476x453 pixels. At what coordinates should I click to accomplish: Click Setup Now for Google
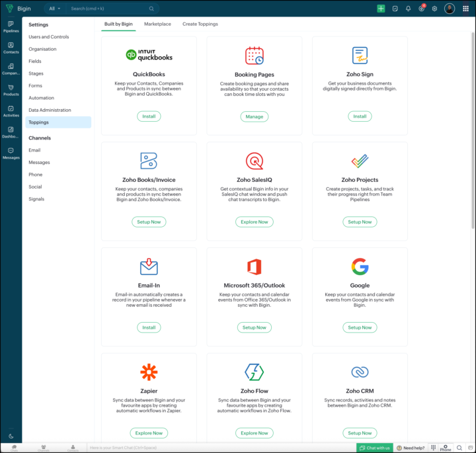click(360, 327)
